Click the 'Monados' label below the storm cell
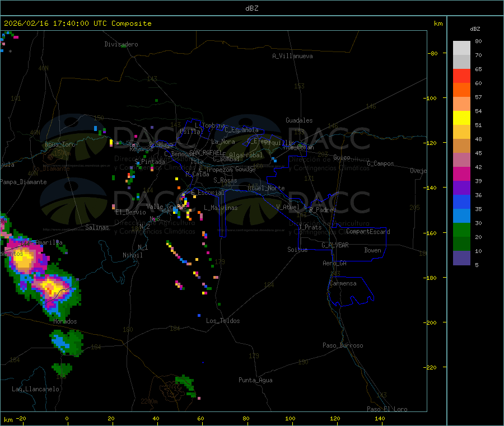504x426 pixels. coord(66,321)
